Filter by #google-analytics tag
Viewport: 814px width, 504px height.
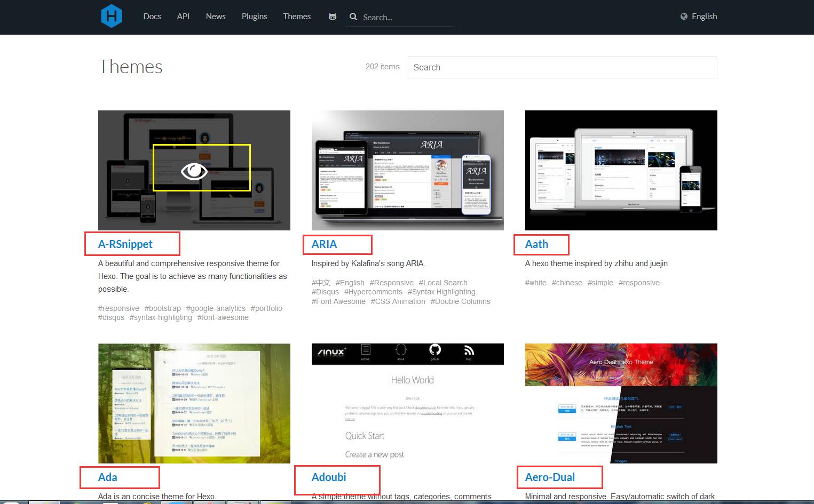pos(216,308)
